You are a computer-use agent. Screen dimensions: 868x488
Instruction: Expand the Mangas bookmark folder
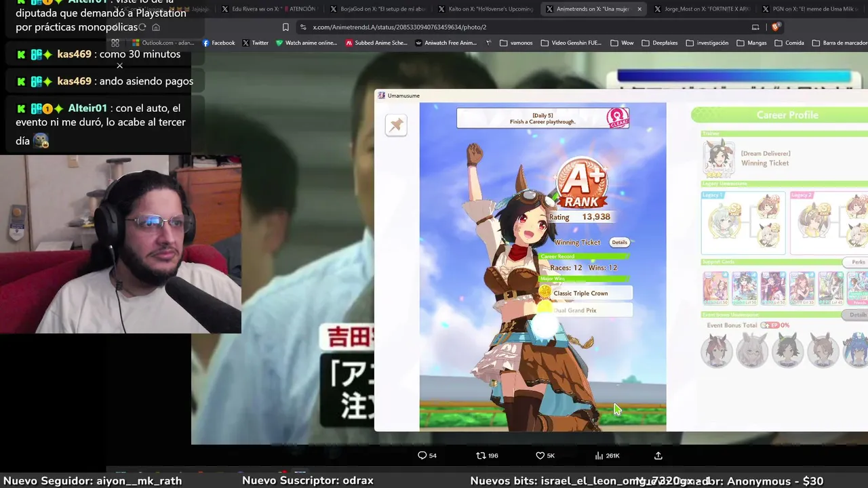[751, 43]
